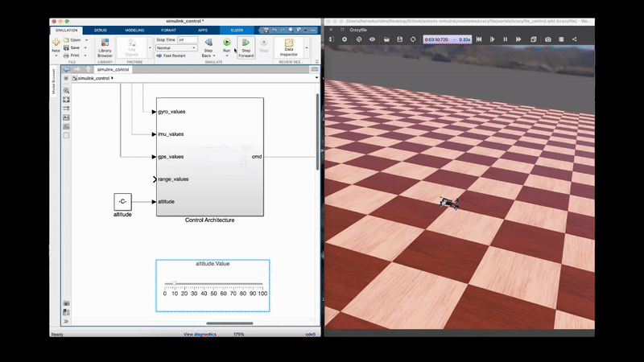Save the Simulink model
Viewport: 644px width, 362px height.
(x=72, y=47)
